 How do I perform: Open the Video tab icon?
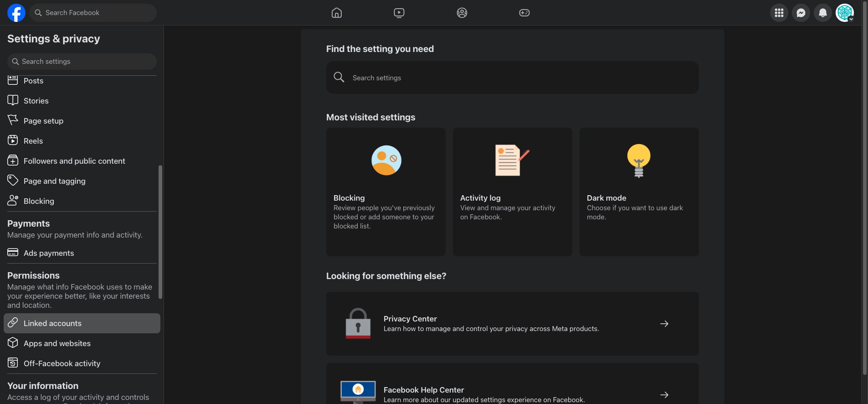pos(399,13)
